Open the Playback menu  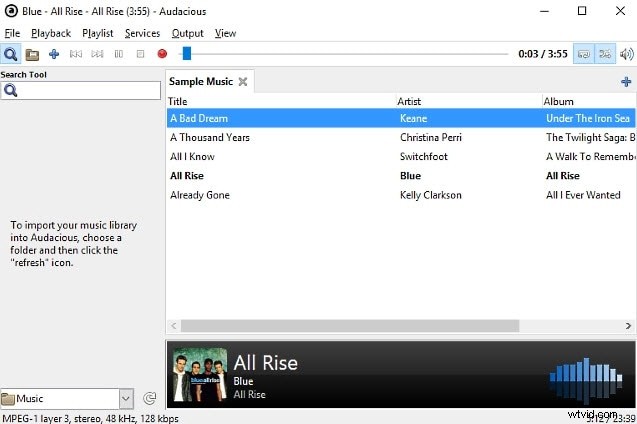51,33
